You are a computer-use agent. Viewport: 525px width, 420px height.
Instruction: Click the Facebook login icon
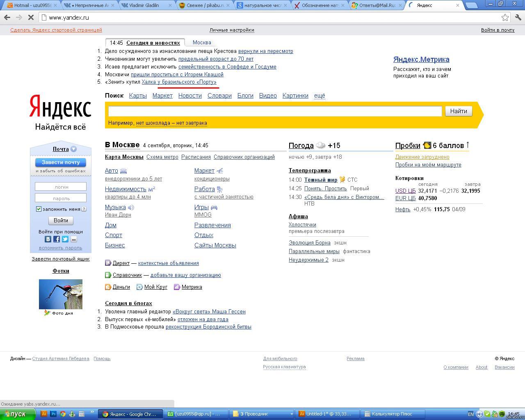[x=57, y=239]
